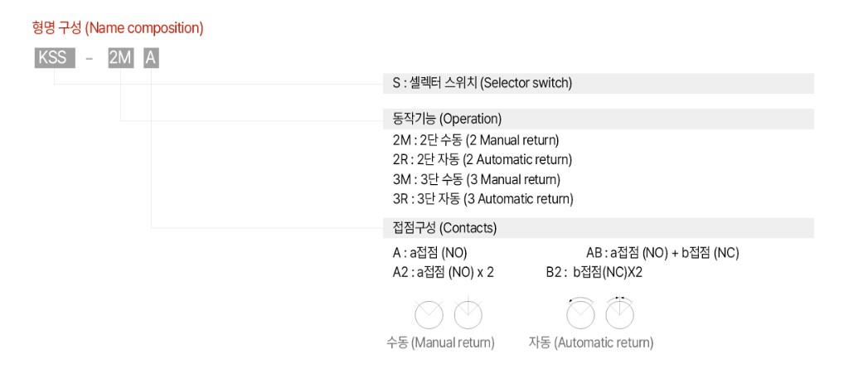The height and width of the screenshot is (379, 868).
Task: Click the first automatic return dial icon
Action: (x=580, y=313)
